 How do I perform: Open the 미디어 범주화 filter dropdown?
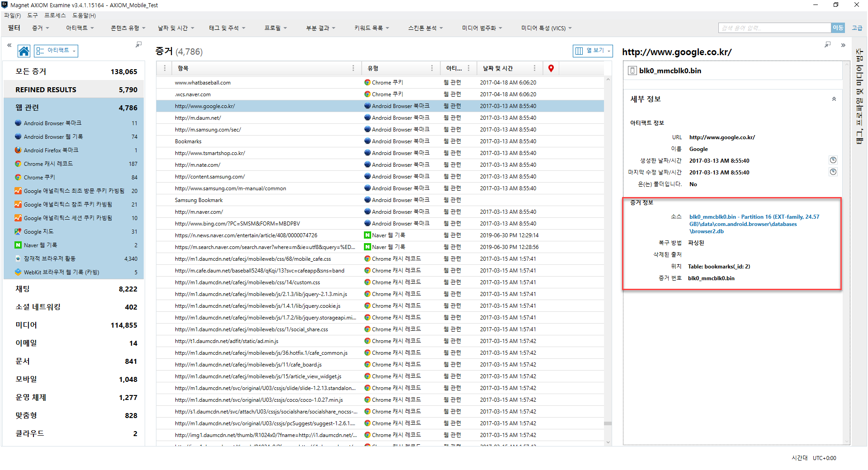[482, 28]
